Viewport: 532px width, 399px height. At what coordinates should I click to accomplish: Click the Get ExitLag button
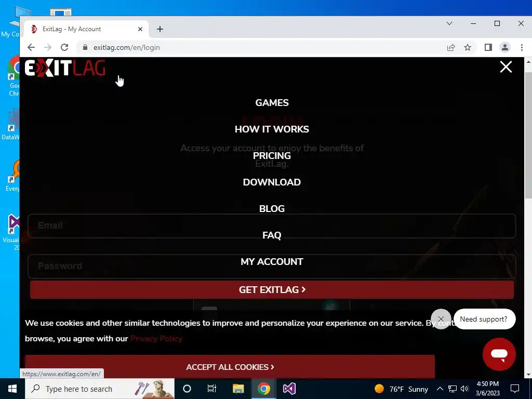[272, 290]
